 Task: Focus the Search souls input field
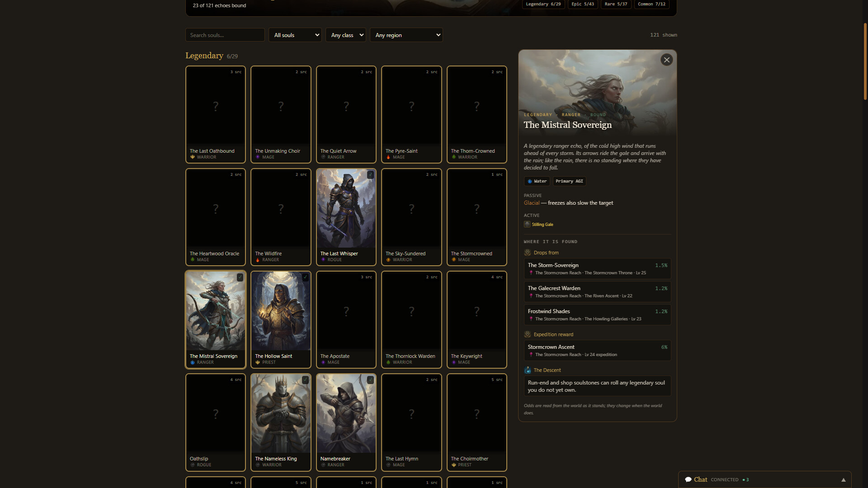[225, 35]
